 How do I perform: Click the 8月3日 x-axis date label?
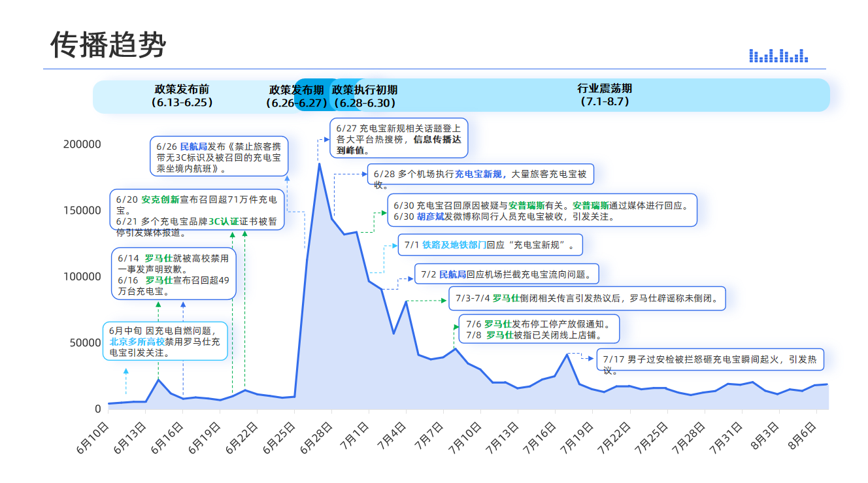pyautogui.click(x=765, y=435)
